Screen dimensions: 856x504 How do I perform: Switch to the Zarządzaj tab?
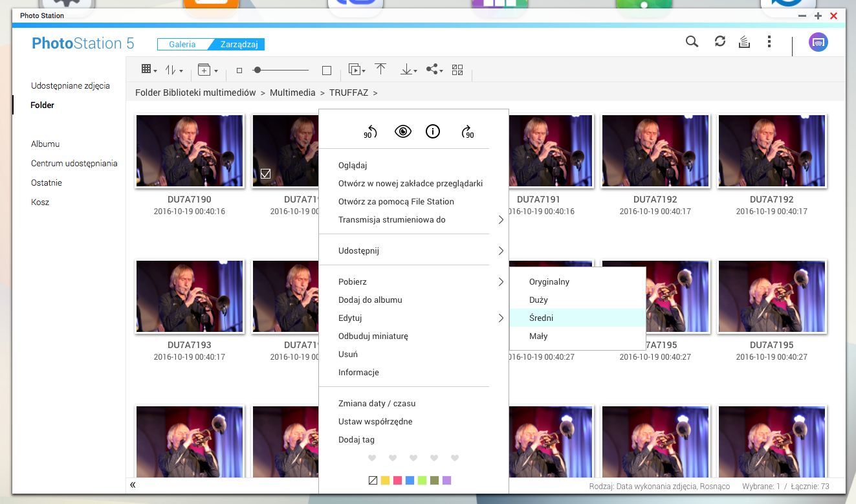point(239,45)
